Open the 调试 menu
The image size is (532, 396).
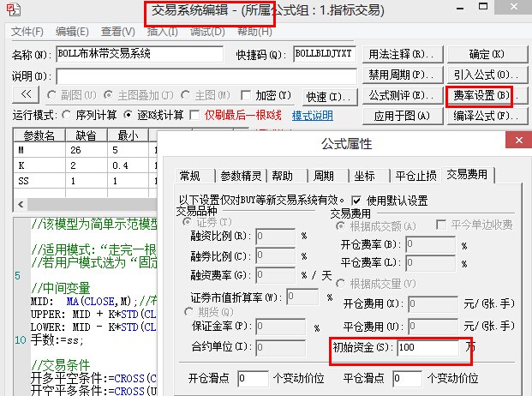(x=206, y=32)
